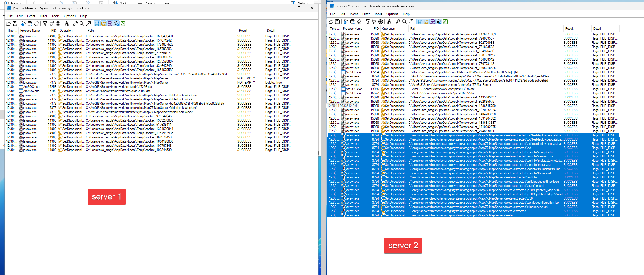Toggle Show Process and Thread Activity, server 2
The width and height of the screenshot is (644, 275).
point(439,22)
